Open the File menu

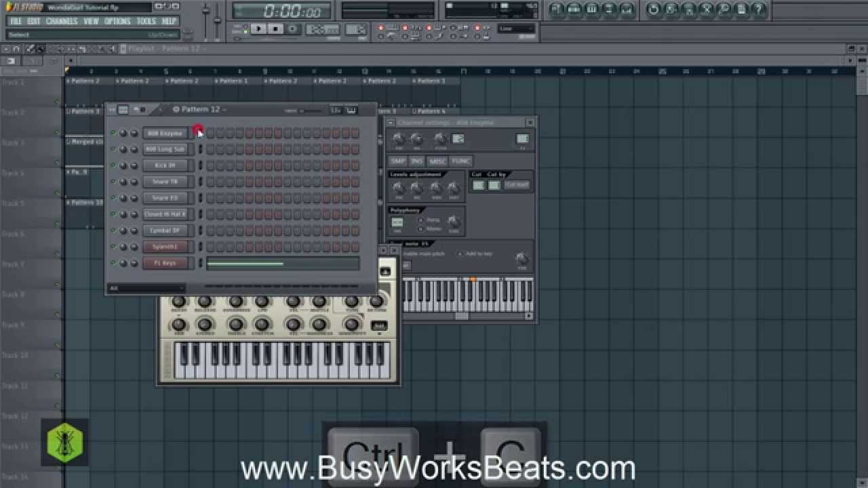16,22
